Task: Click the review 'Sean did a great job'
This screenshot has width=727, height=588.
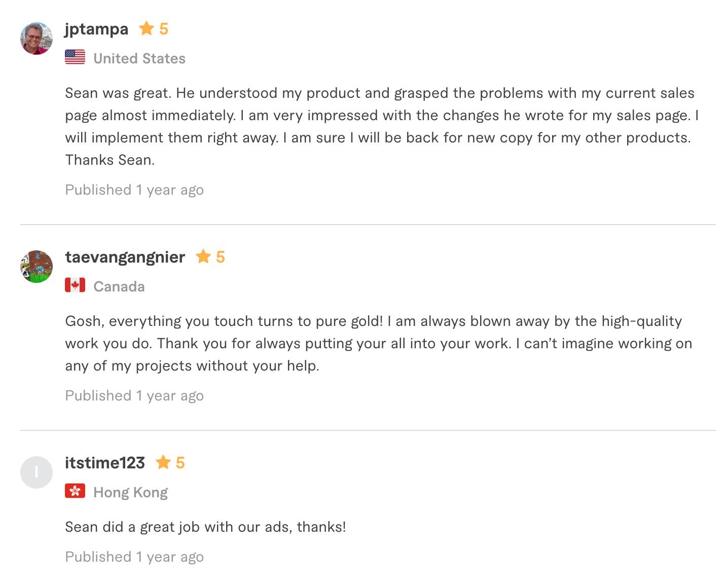Action: (205, 527)
